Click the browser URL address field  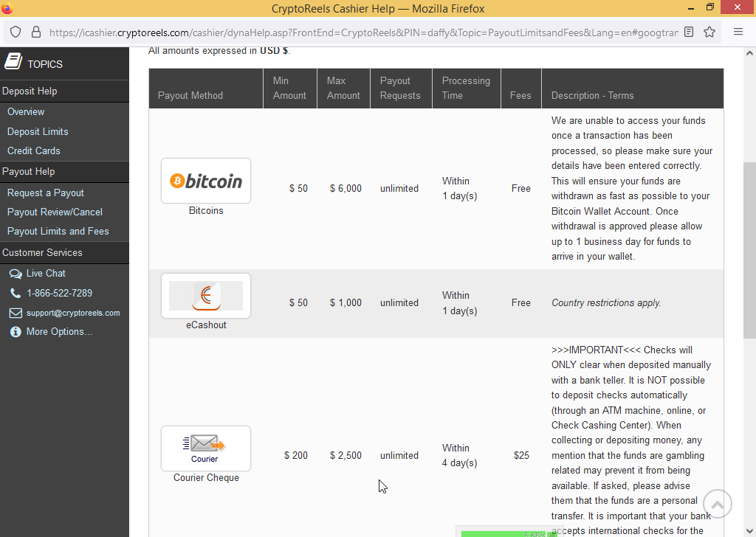tap(362, 32)
